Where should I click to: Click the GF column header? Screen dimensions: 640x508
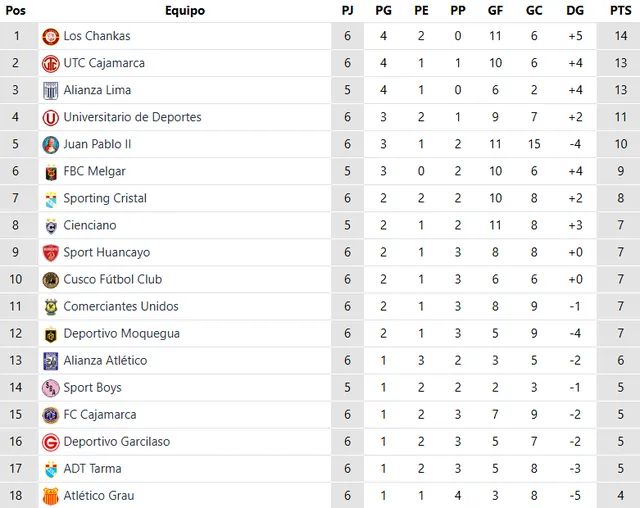pos(496,10)
